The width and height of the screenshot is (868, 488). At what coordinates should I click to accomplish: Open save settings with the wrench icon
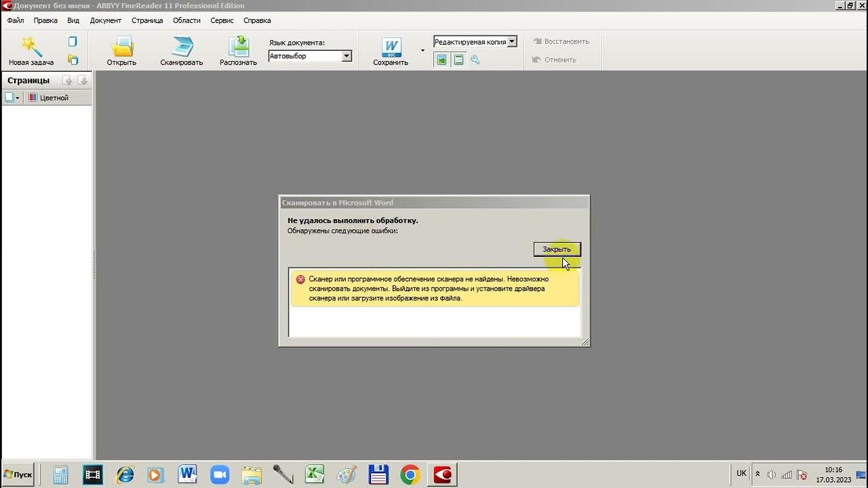point(475,60)
